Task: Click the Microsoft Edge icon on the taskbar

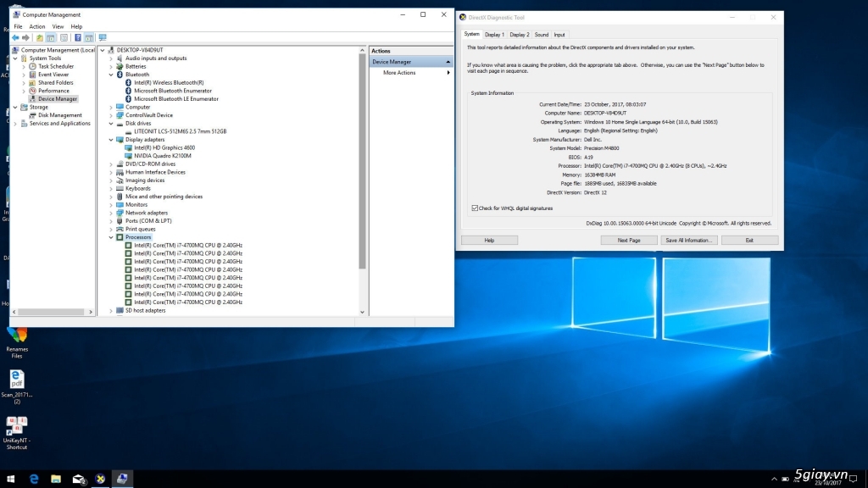Action: point(35,480)
